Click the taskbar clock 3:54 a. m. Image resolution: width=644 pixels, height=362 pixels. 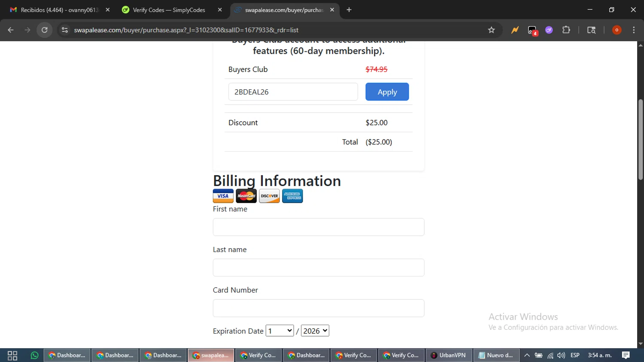[x=600, y=356]
